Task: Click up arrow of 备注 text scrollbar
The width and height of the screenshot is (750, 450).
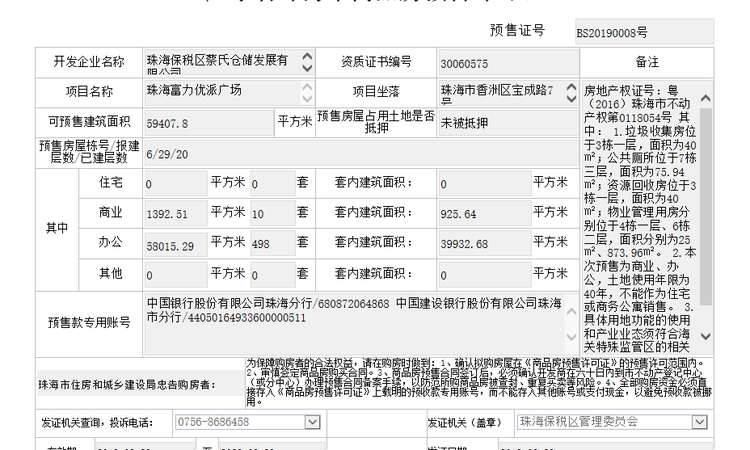Action: coord(706,98)
